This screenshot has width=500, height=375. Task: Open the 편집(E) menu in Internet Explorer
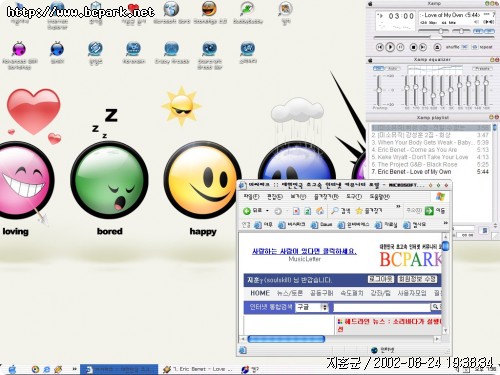pos(275,197)
